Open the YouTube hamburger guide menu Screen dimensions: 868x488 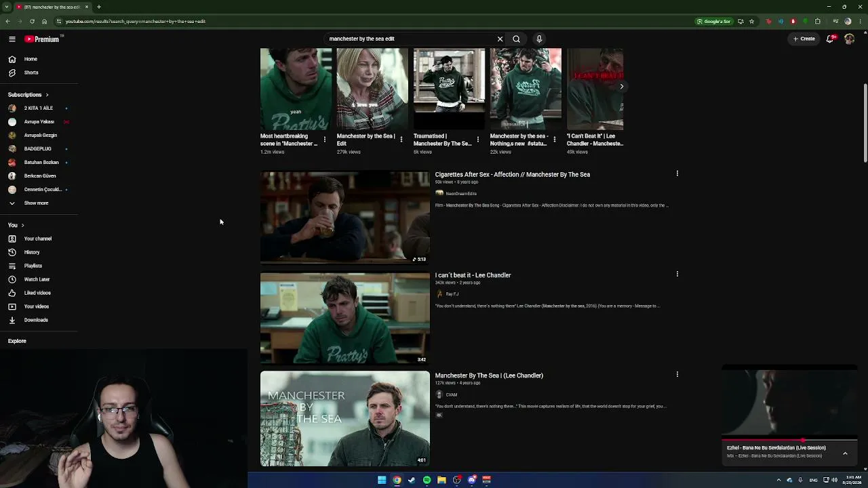click(12, 39)
